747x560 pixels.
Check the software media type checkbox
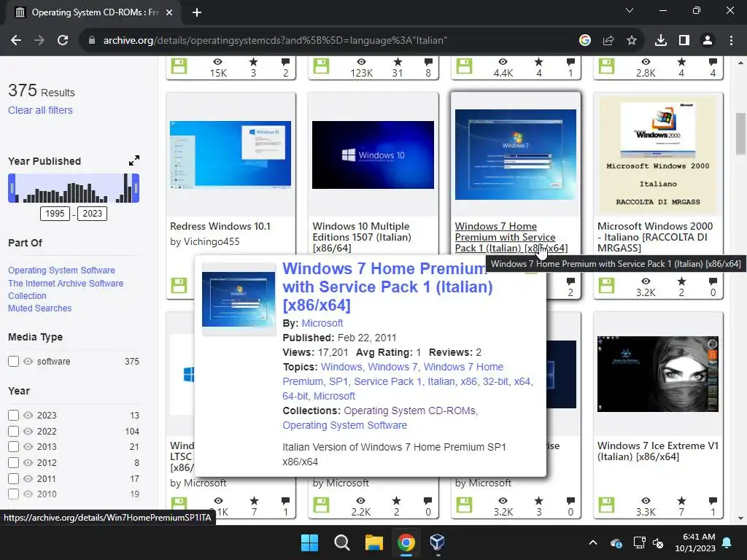click(13, 362)
